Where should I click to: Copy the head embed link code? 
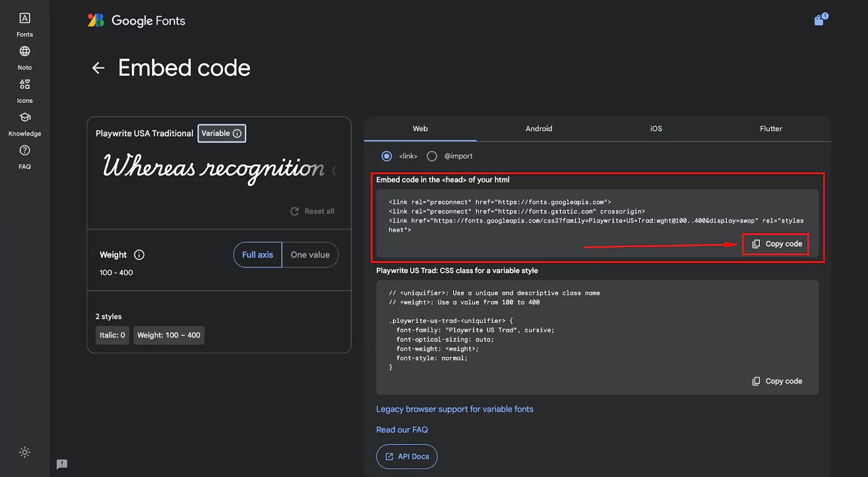click(776, 244)
